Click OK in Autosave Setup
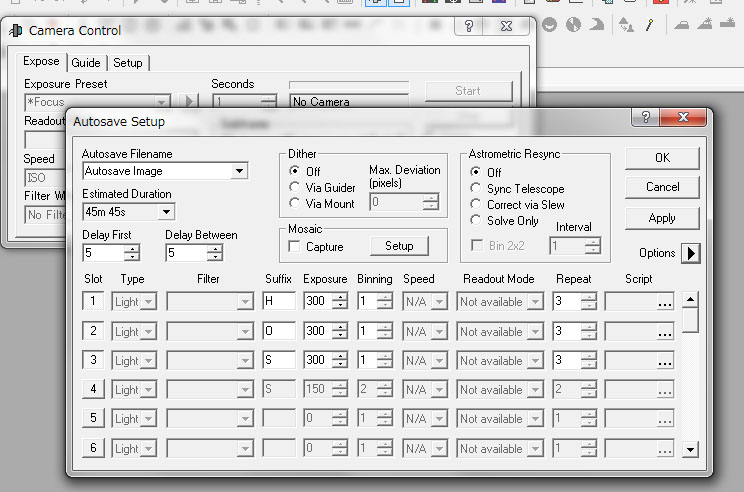 (662, 158)
